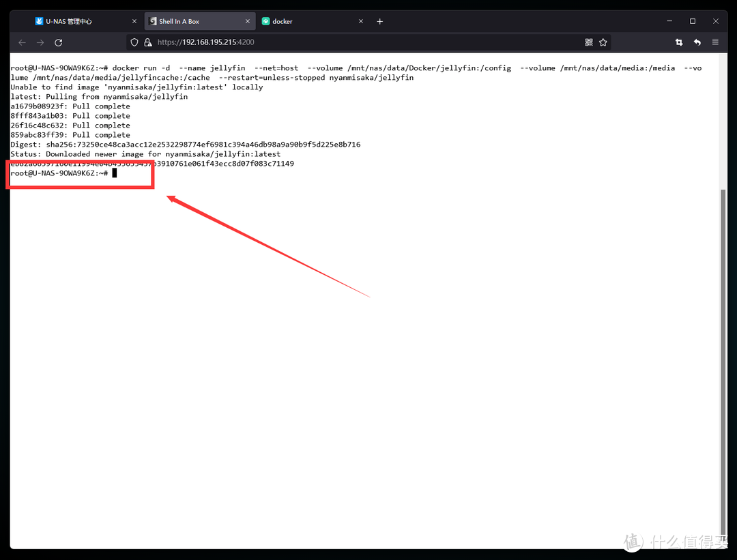Go forward to next page
Viewport: 737px width, 560px height.
[40, 43]
